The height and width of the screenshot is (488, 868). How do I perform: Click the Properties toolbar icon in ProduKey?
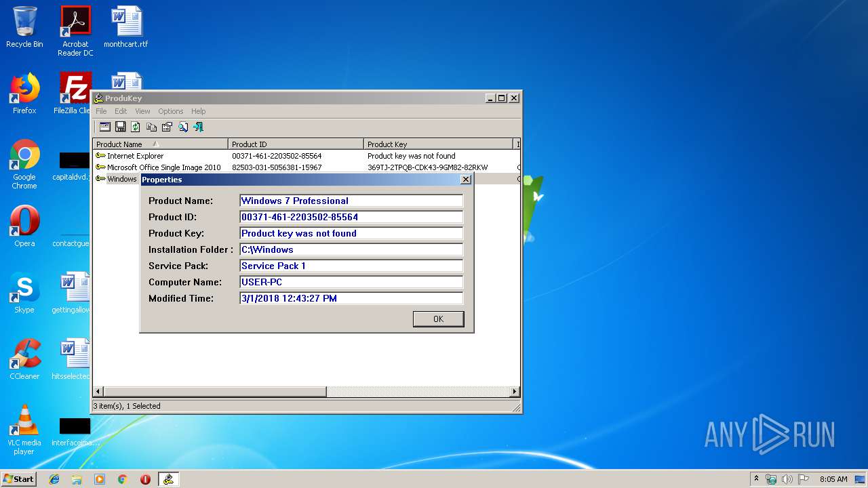[167, 127]
